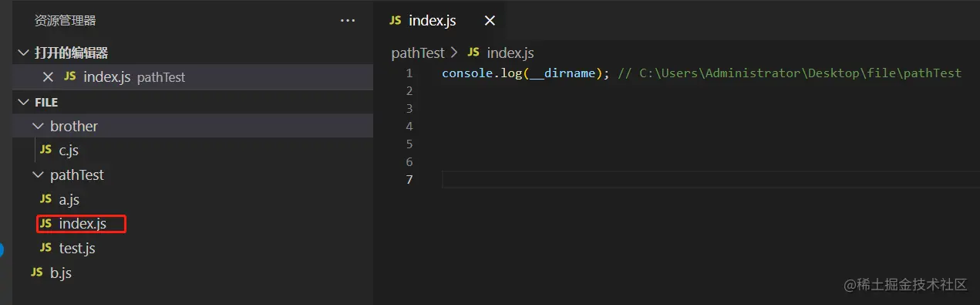Image resolution: width=980 pixels, height=305 pixels.
Task: Click the console.log code on line 1
Action: point(482,73)
